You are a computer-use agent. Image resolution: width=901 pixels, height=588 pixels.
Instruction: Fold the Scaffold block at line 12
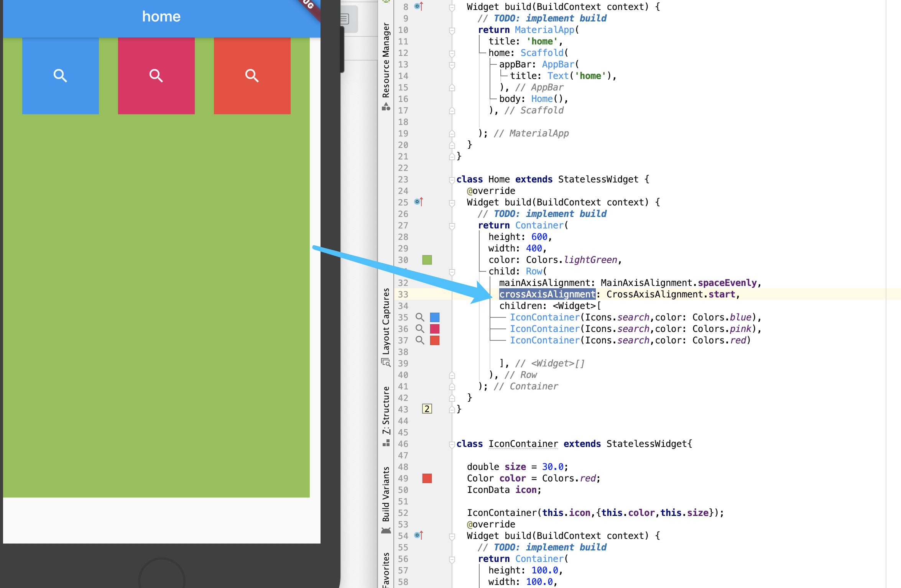point(452,53)
